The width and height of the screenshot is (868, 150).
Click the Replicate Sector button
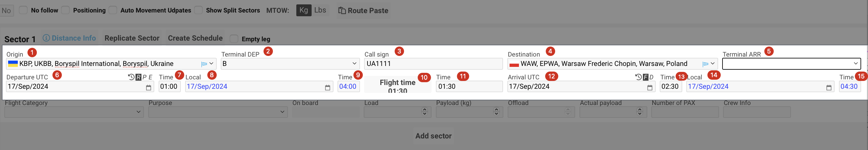pos(132,38)
